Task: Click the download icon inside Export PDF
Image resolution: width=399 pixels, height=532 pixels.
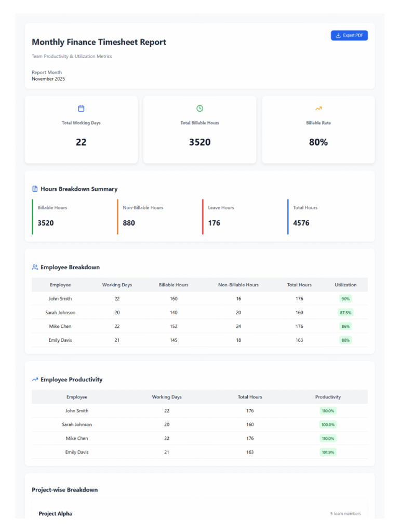Action: tap(338, 35)
